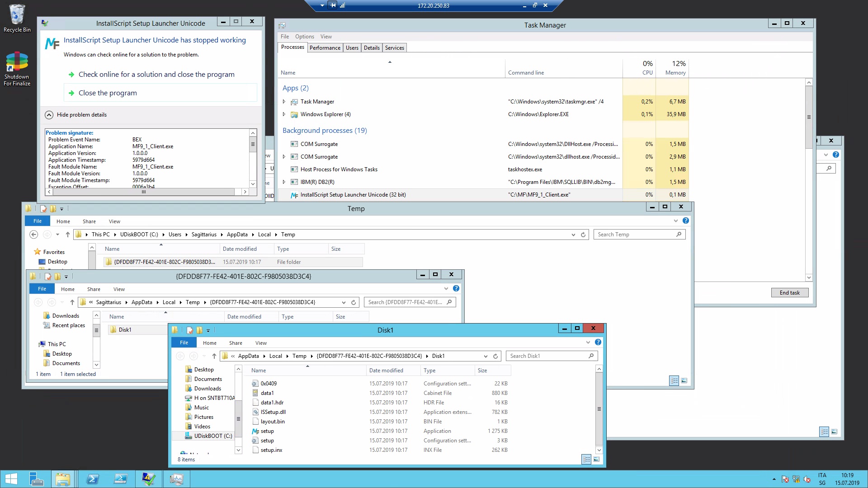Click InstallScript Setup Launcher process icon in Task Manager
This screenshot has height=488, width=868.
pos(294,195)
